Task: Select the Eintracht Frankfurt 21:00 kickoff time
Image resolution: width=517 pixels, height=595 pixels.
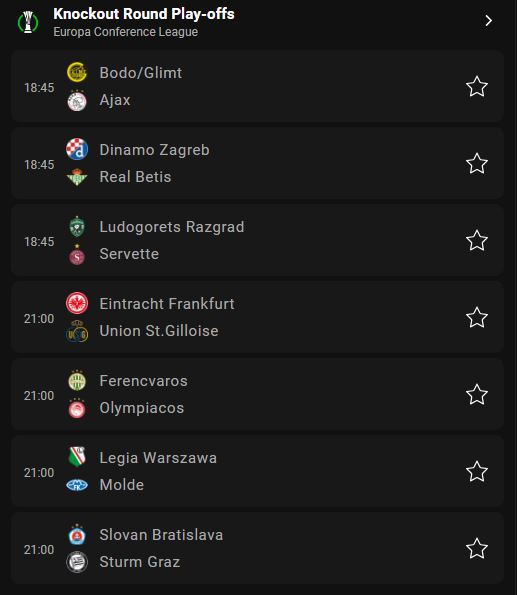Action: pos(39,319)
